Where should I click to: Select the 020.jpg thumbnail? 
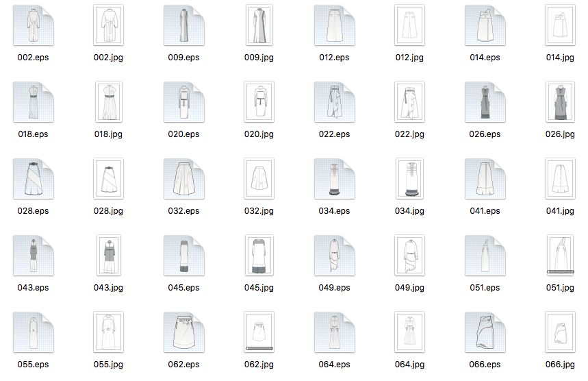(259, 101)
